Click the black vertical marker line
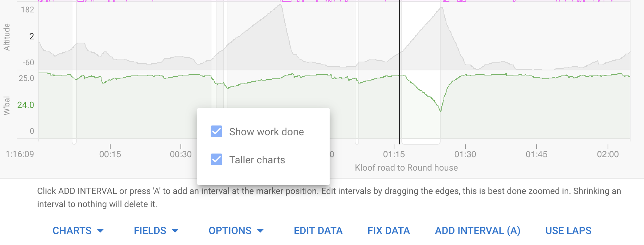This screenshot has height=245, width=644. point(399,73)
